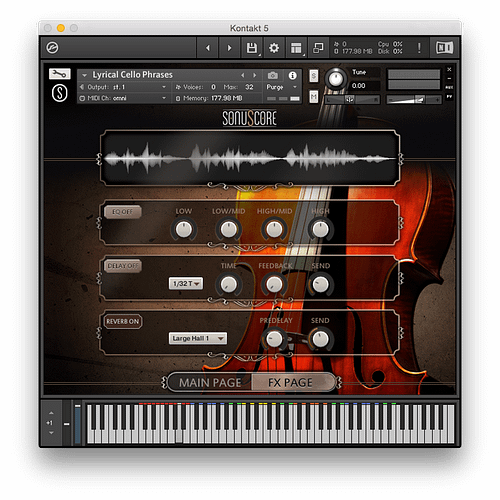Click the Sonuscore logo text
The image size is (500, 500).
pos(250,118)
